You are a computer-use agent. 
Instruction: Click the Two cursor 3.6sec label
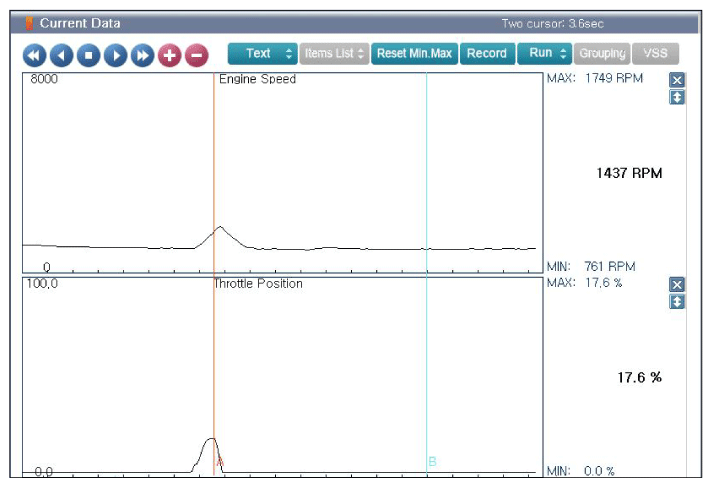pyautogui.click(x=553, y=24)
